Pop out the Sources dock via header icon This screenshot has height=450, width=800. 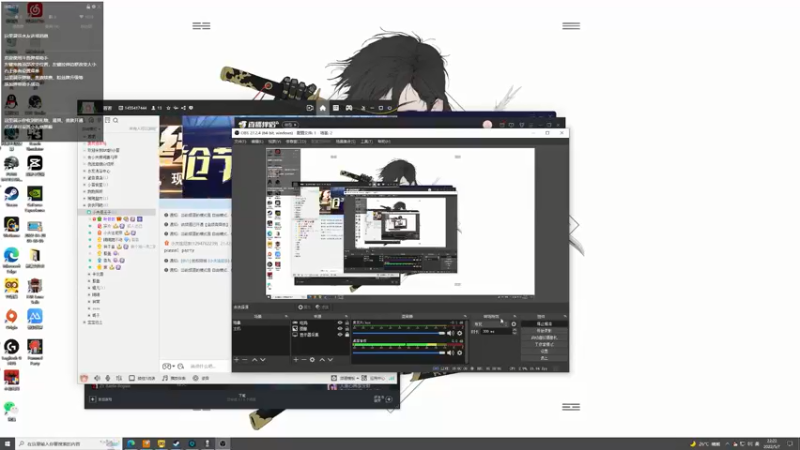pyautogui.click(x=346, y=316)
